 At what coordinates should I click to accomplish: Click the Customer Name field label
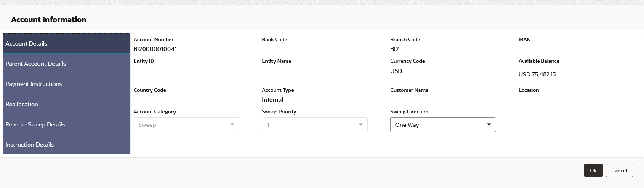(x=409, y=90)
